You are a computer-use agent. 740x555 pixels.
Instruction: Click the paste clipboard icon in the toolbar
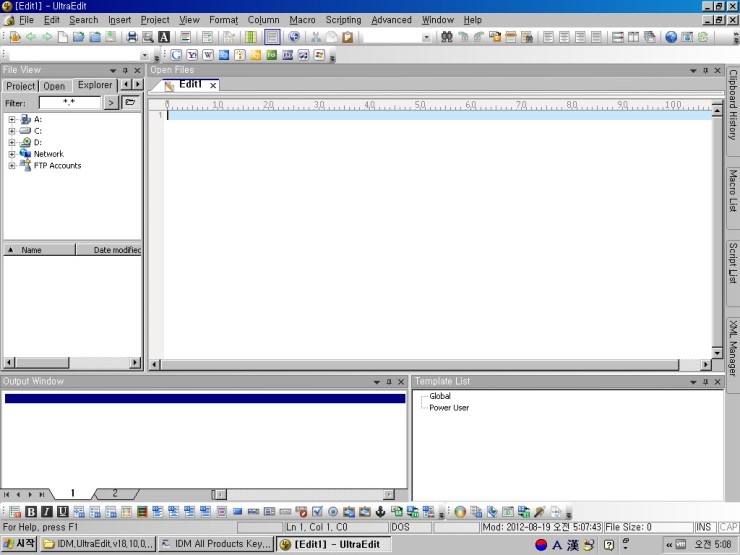tap(348, 37)
